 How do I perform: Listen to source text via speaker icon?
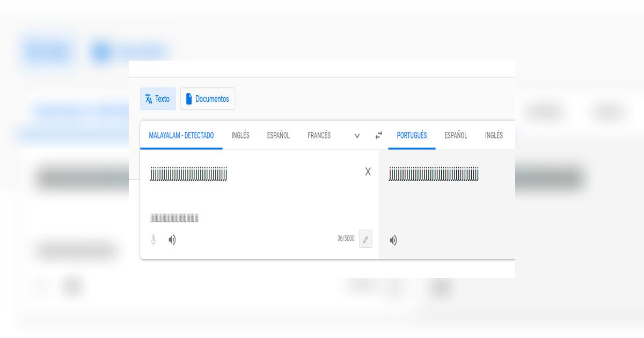tap(172, 240)
